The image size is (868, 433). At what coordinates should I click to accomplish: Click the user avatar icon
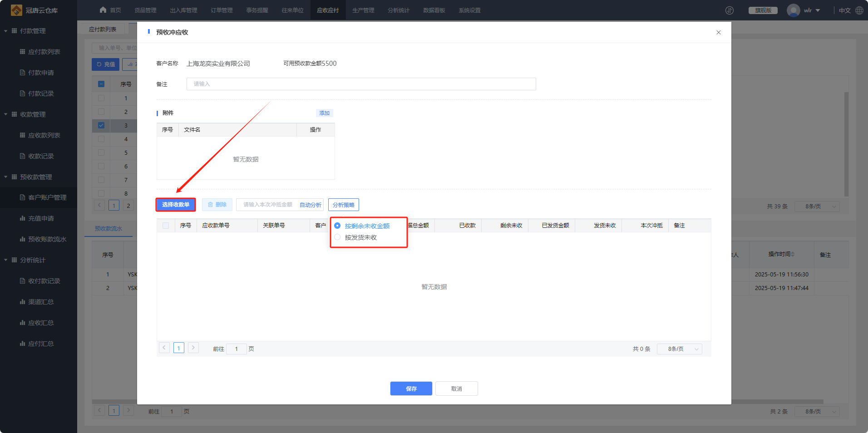click(x=794, y=10)
